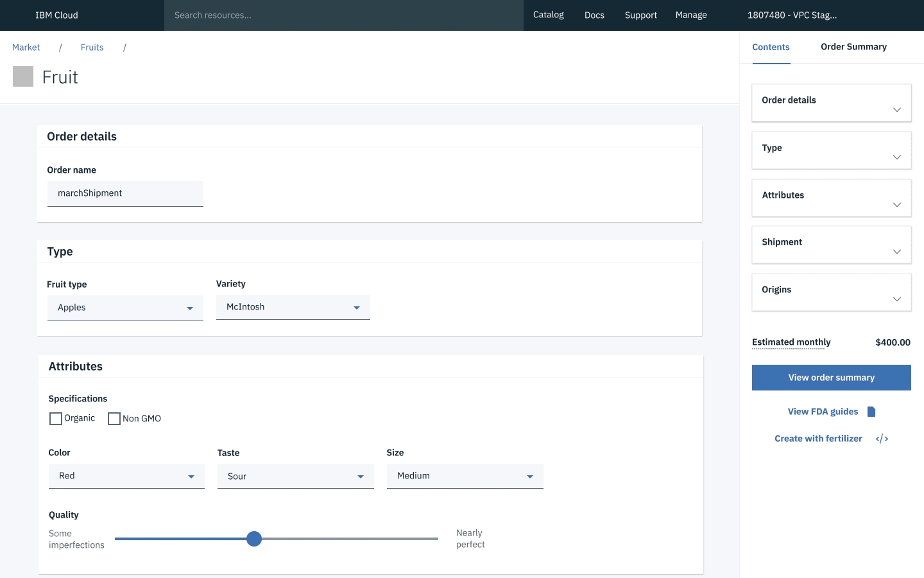Open the Docs menu item
Viewport: 924px width, 578px height.
(x=594, y=15)
